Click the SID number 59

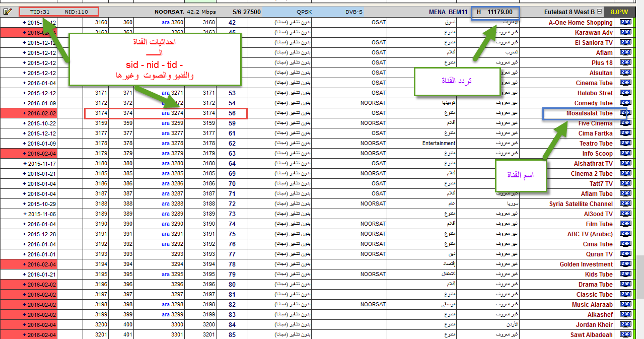coord(232,123)
